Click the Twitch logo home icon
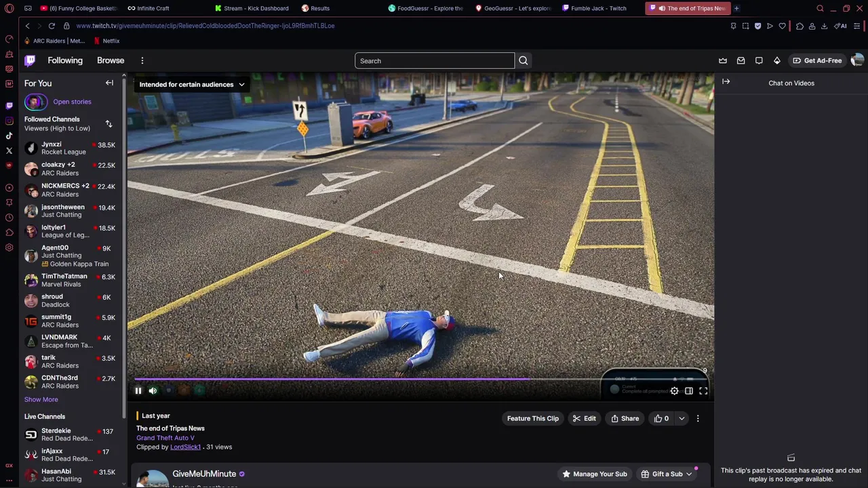Image resolution: width=868 pixels, height=488 pixels. tap(30, 60)
